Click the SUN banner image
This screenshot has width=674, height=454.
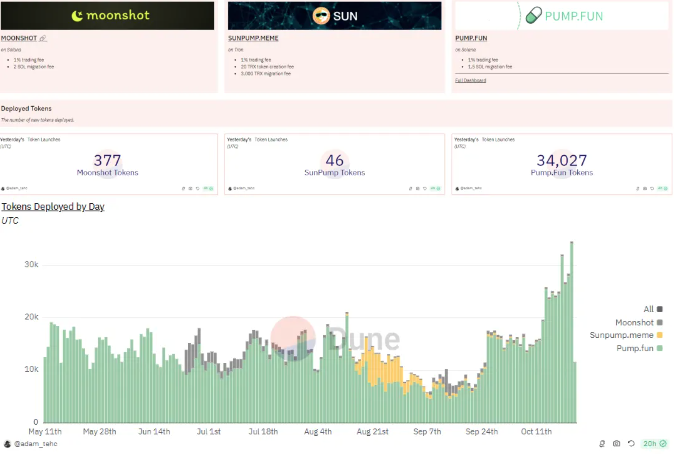coord(334,15)
